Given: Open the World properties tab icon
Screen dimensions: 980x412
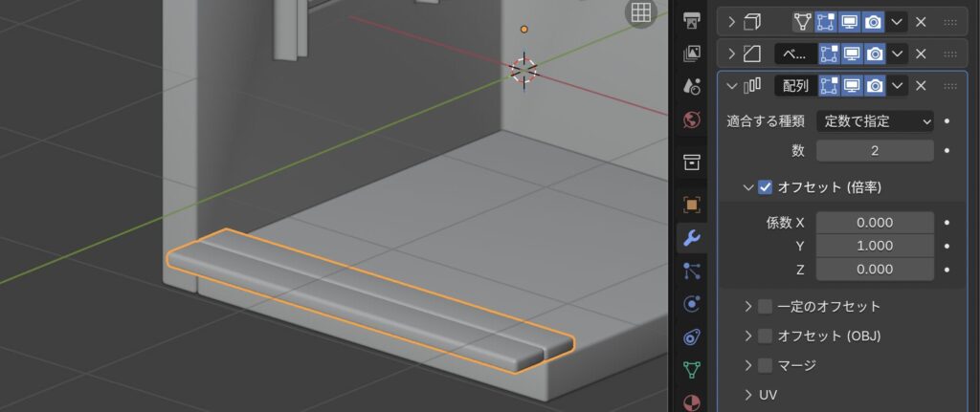Looking at the screenshot, I should click(692, 120).
